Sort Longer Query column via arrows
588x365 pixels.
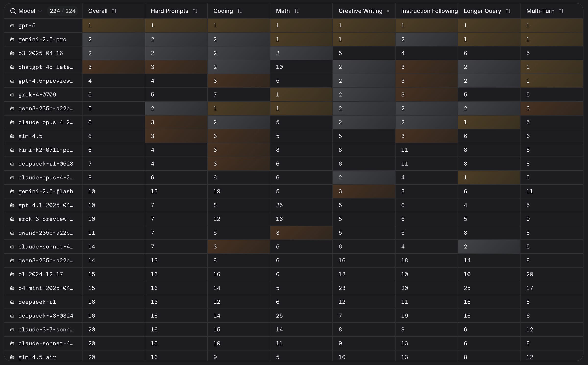[x=508, y=11]
